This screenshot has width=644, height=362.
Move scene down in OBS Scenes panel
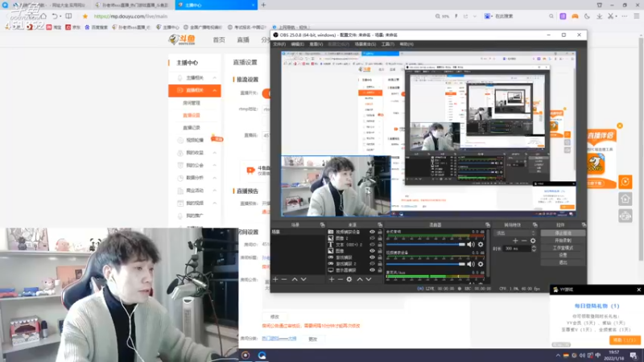[303, 279]
